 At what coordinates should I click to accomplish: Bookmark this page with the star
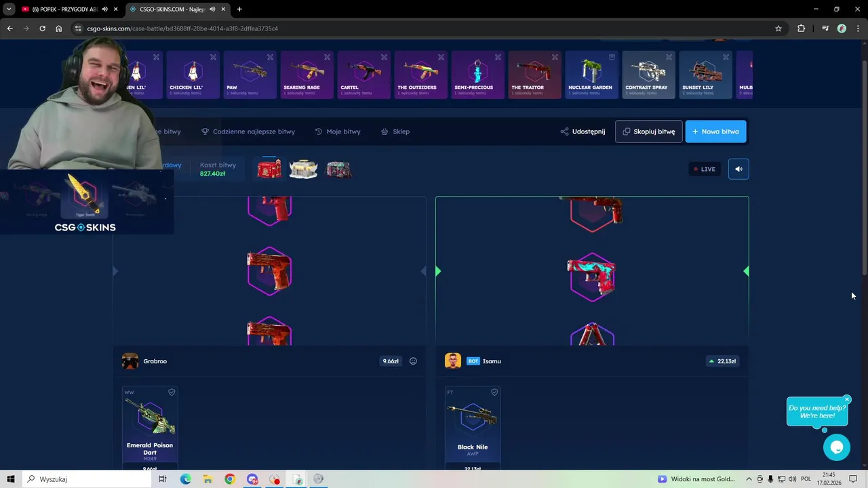778,28
